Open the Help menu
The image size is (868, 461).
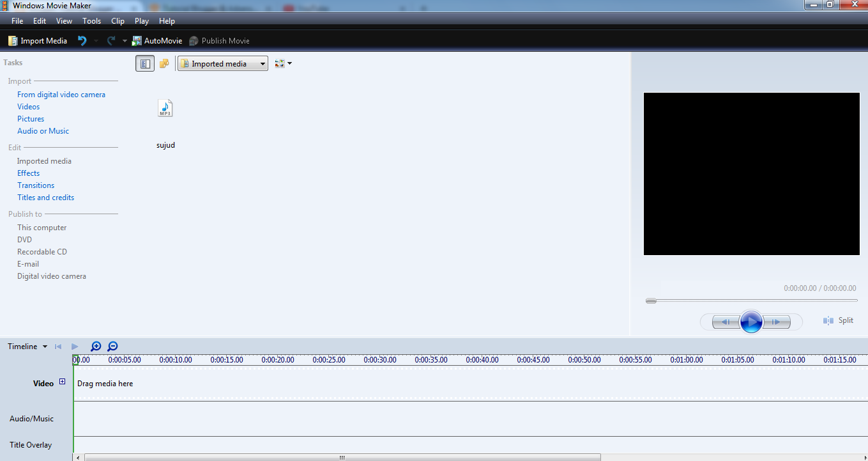coord(167,21)
